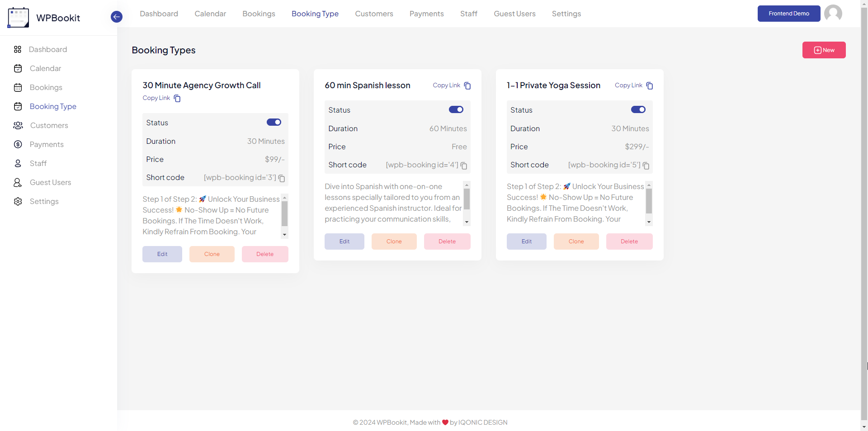Copy the shortcode for 60 min Spanish lesson

click(464, 166)
